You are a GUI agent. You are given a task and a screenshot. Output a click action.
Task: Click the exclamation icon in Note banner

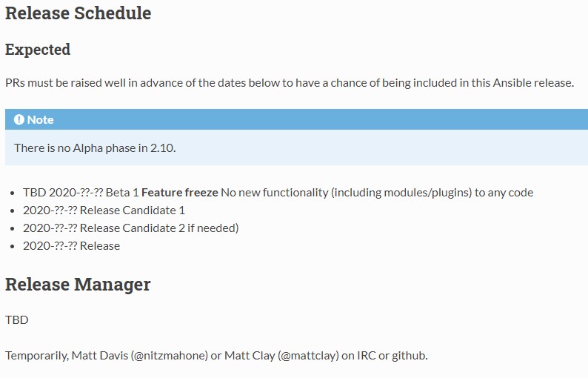click(x=19, y=119)
